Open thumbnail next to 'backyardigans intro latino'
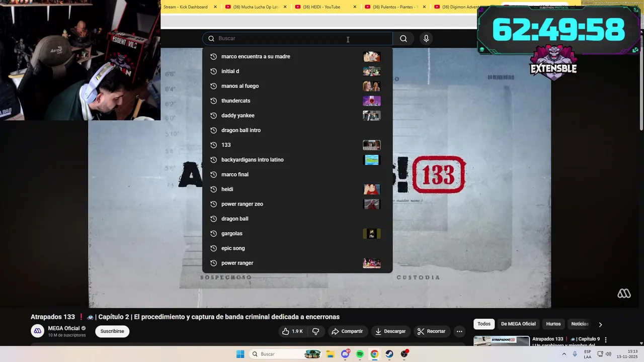 click(x=372, y=160)
